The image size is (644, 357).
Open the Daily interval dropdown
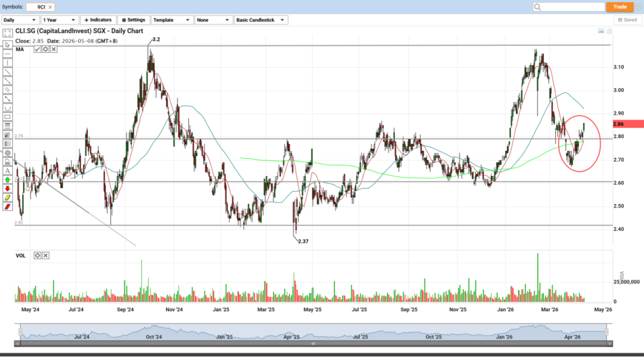click(x=20, y=20)
